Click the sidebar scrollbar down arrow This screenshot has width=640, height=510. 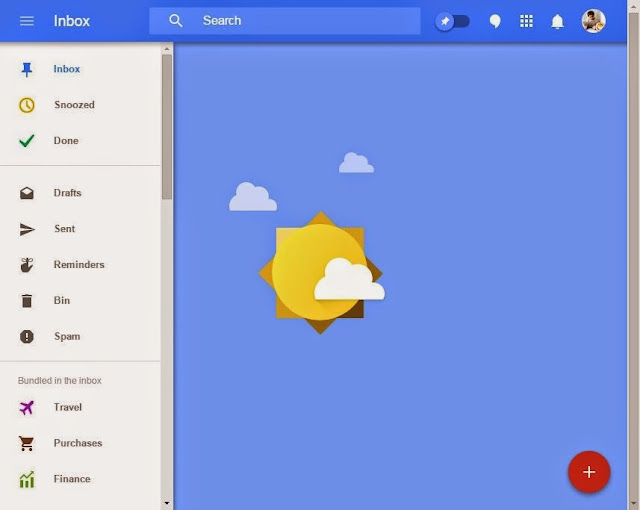click(x=167, y=504)
